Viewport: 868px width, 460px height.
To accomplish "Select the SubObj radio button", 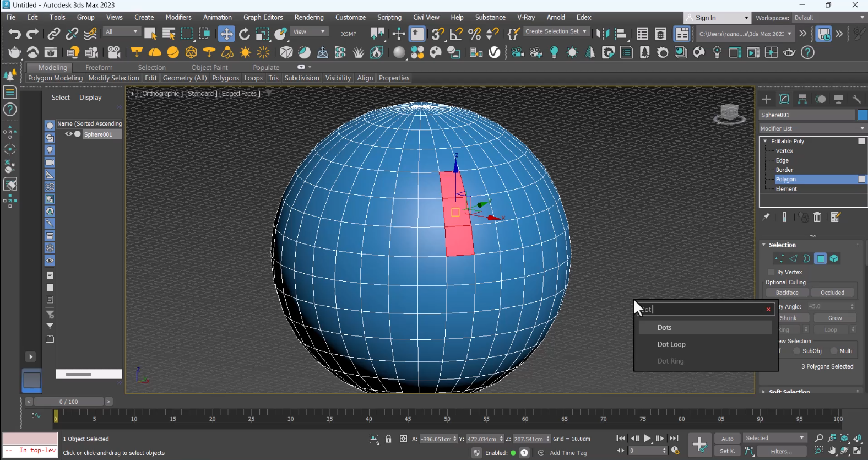I will point(796,351).
